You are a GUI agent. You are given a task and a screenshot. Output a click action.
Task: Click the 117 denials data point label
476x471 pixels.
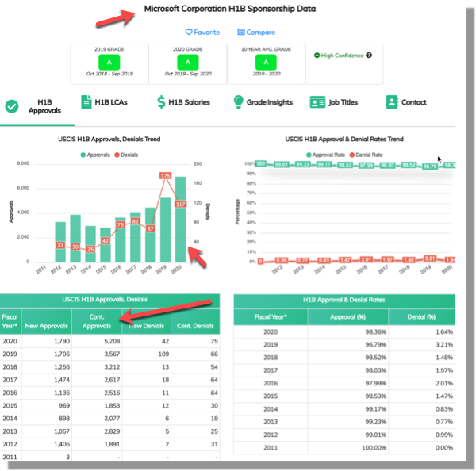(181, 204)
